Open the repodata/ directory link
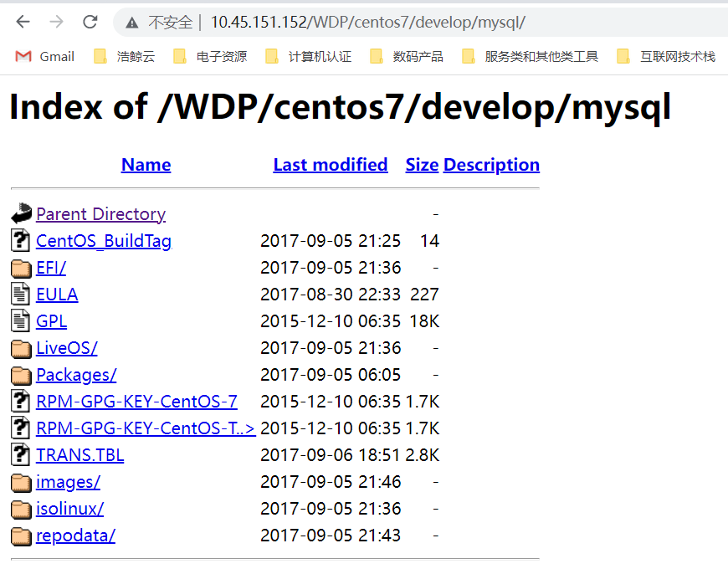 point(75,536)
